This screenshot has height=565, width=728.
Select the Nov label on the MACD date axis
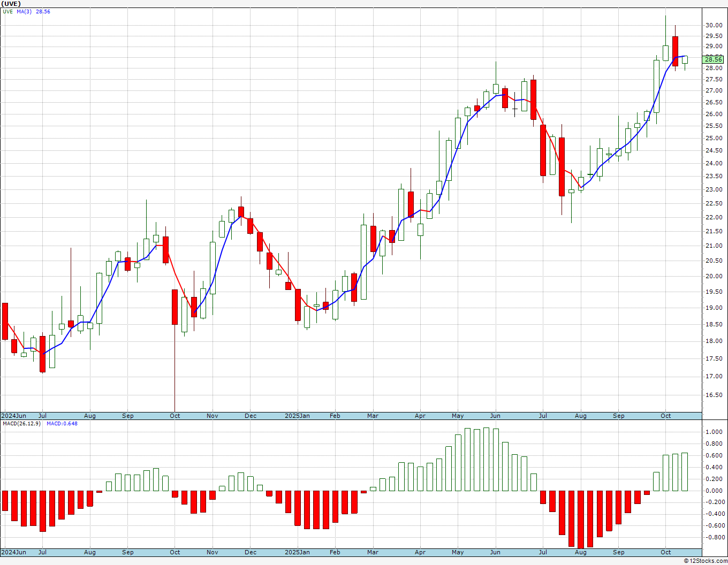213,552
